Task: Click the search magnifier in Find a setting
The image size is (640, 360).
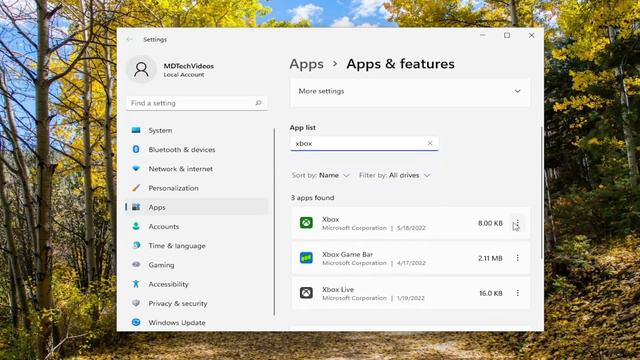Action: pyautogui.click(x=258, y=103)
